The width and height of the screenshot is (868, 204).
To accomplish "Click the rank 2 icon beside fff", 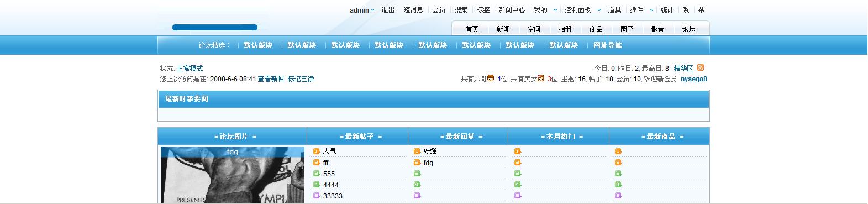I will pyautogui.click(x=317, y=163).
